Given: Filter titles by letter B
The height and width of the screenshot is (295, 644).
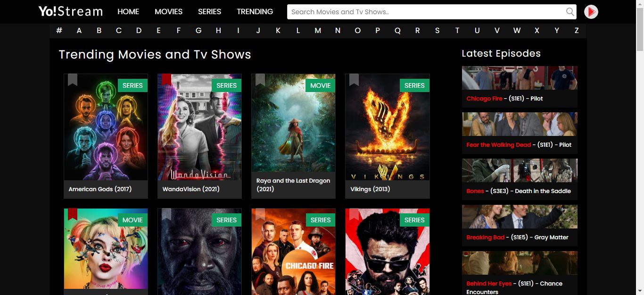Looking at the screenshot, I should (x=99, y=30).
